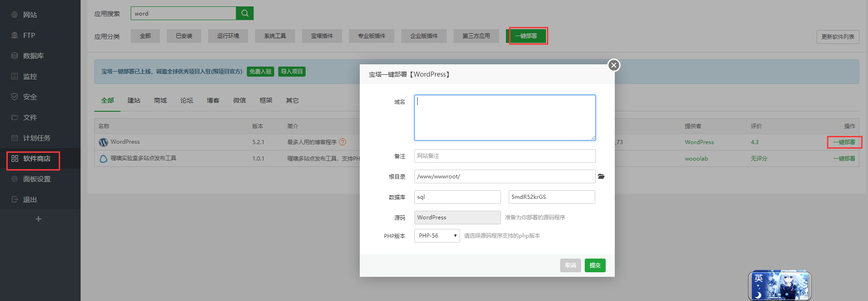The width and height of the screenshot is (868, 301).
Task: Click the database password field
Action: pos(552,197)
